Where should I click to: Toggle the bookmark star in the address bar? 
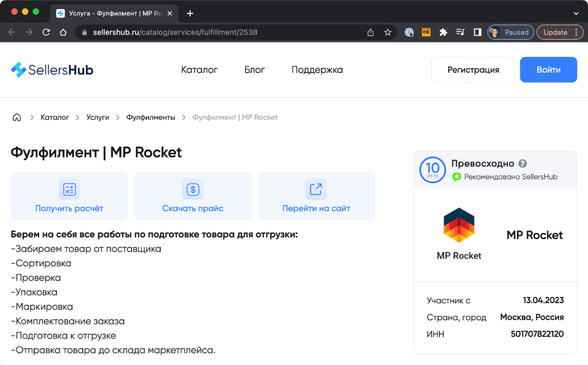tap(388, 32)
